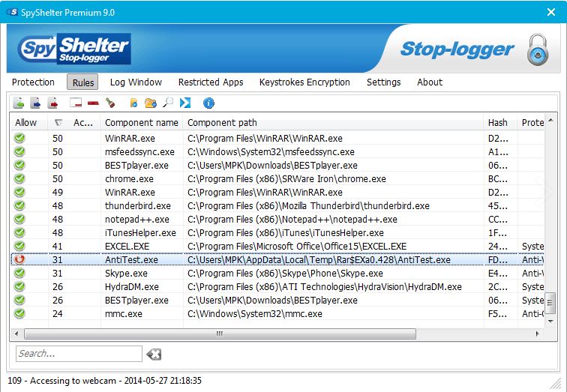Select the chrome.exe row name
Image resolution: width=567 pixels, height=392 pixels.
coord(129,179)
